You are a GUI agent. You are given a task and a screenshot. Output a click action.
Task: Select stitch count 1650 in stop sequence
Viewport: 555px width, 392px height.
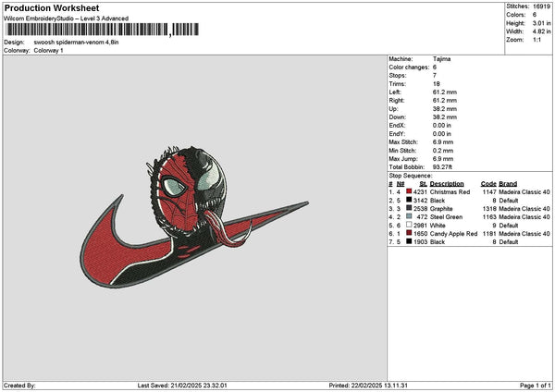coord(420,234)
